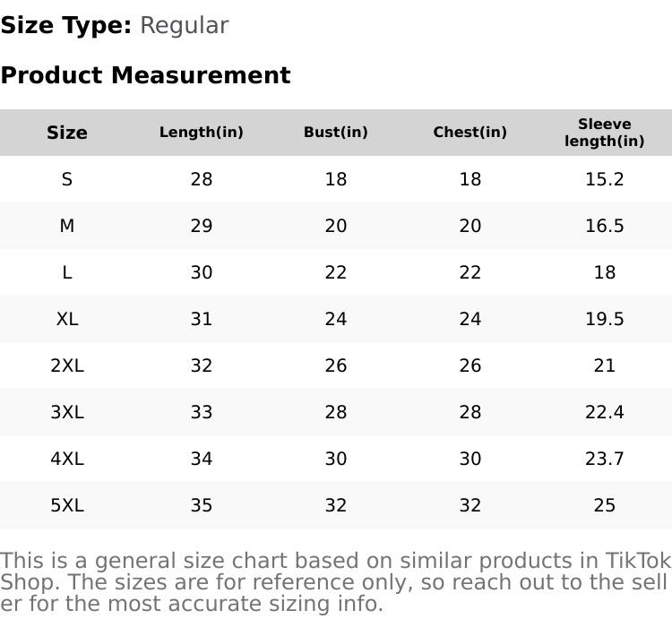
Task: Select the 3XL size row label
Action: (67, 412)
